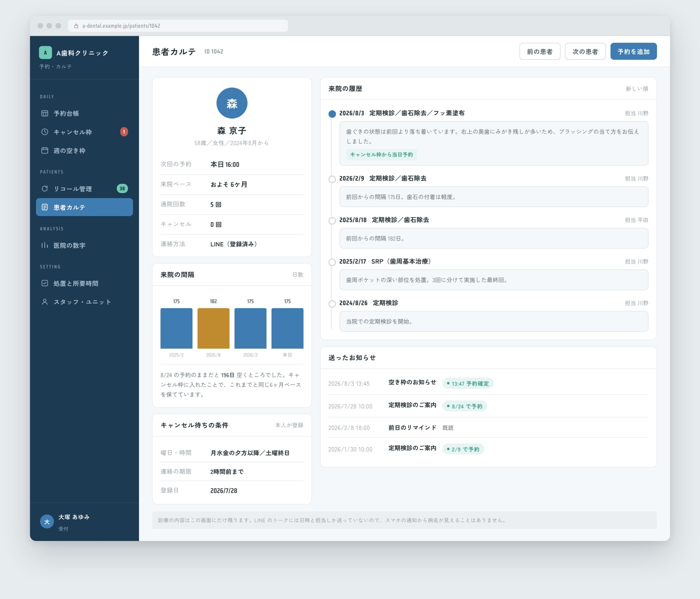Click the リコール管理 refresh icon
This screenshot has height=599, width=700.
point(45,188)
